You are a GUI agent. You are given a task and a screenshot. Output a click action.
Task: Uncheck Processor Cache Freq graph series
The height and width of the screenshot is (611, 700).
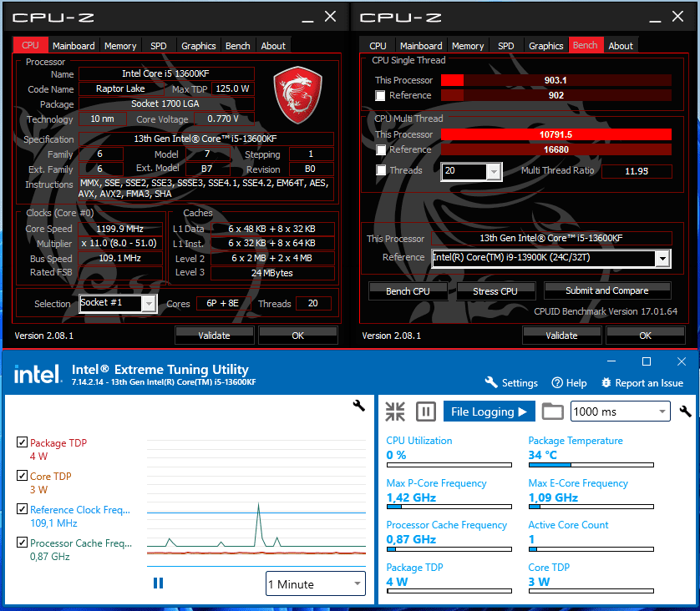pyautogui.click(x=22, y=543)
